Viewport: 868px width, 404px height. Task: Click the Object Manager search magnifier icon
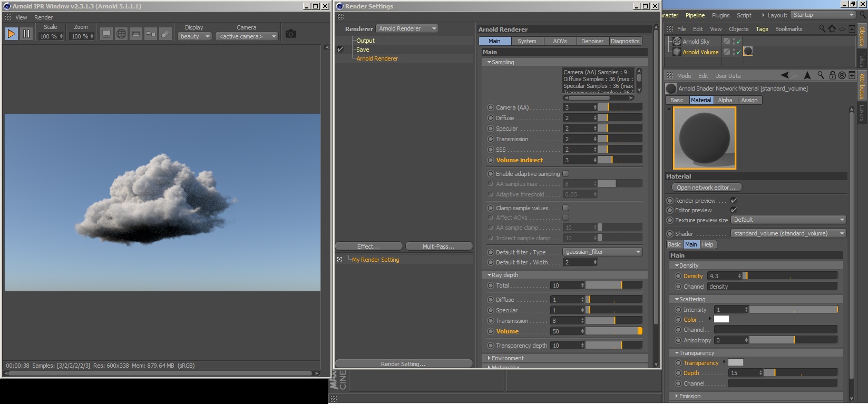(822, 28)
